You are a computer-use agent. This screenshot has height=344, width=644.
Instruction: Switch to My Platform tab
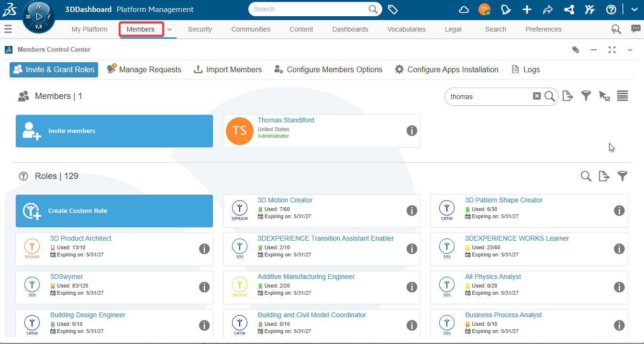(x=89, y=29)
